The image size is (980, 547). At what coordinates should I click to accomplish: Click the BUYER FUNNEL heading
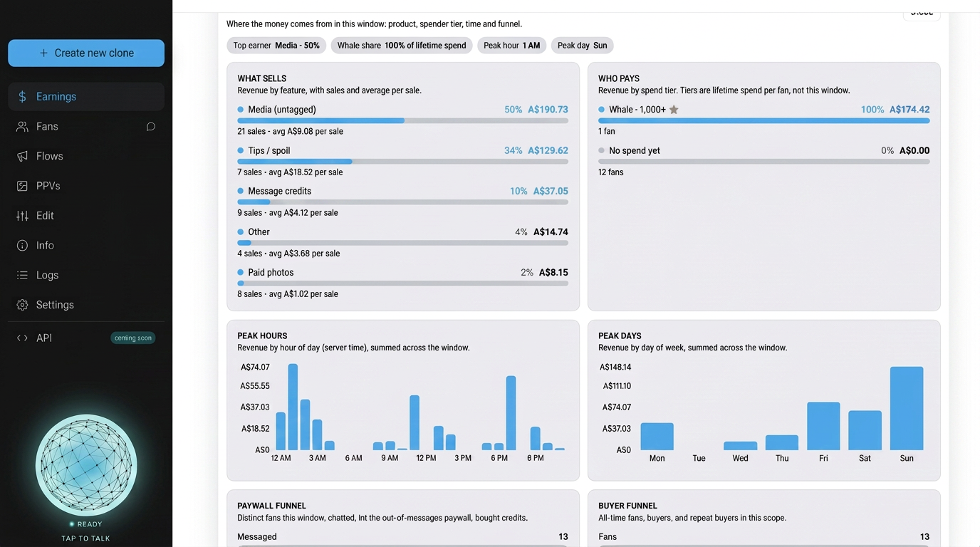[x=627, y=506]
